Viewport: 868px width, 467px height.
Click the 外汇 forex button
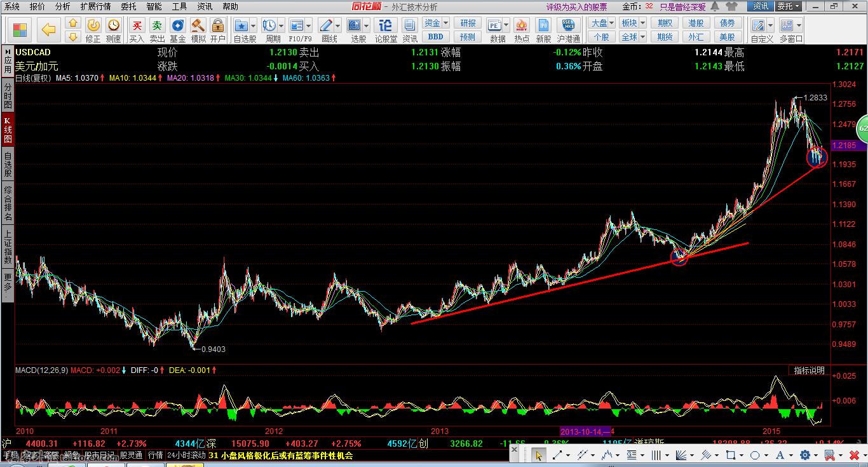(696, 37)
